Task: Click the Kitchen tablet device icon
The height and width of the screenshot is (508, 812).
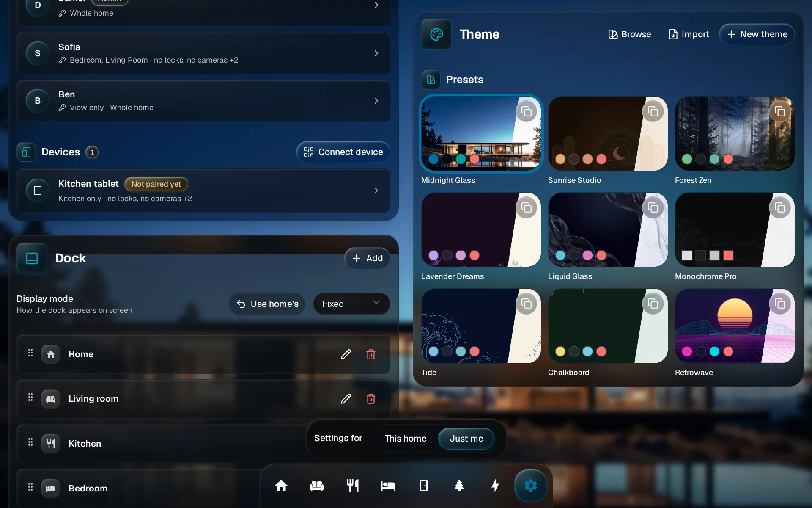Action: coord(38,190)
